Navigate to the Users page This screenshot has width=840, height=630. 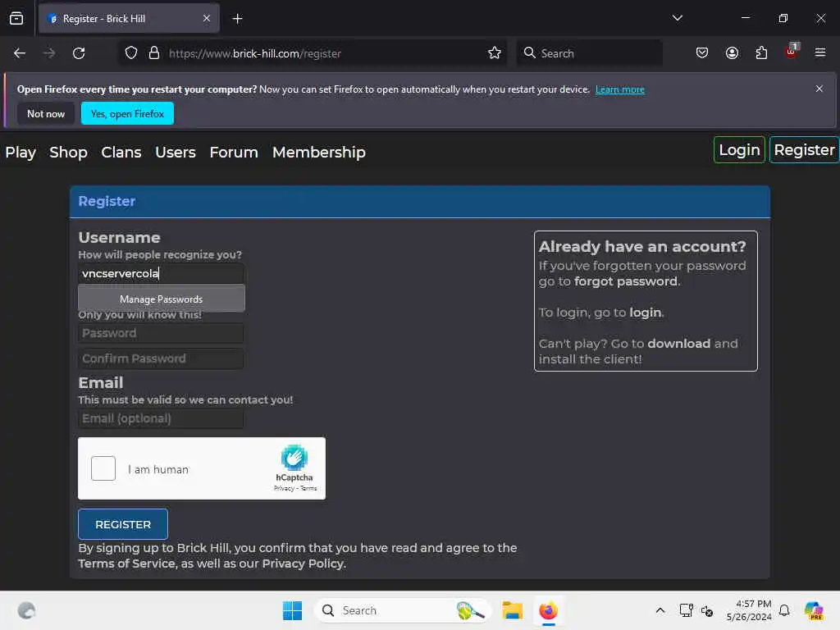(176, 152)
